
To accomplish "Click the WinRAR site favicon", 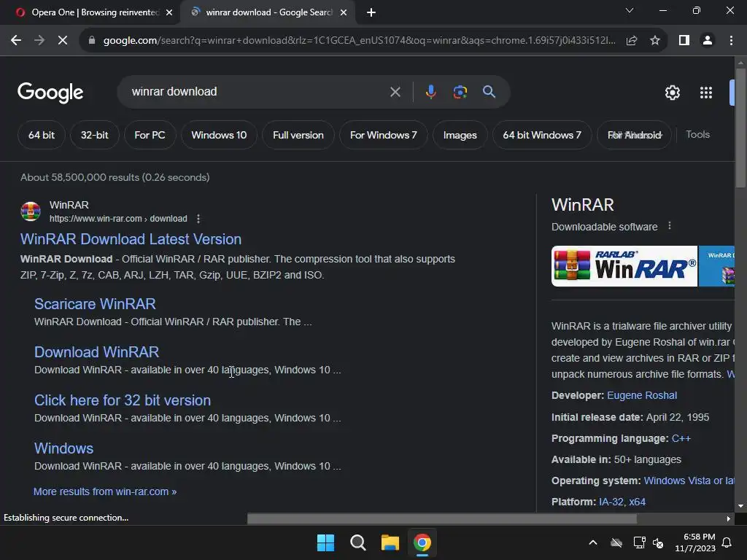I will (31, 211).
